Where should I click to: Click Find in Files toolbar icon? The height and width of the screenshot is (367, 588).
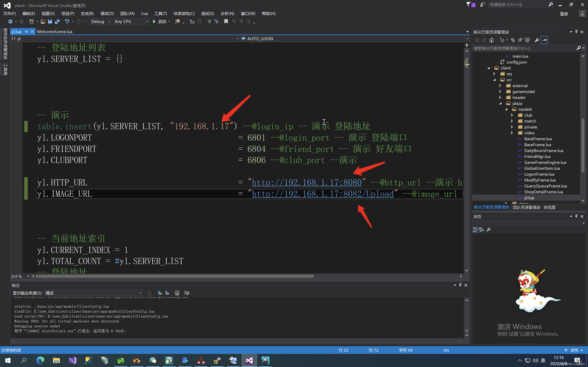pyautogui.click(x=177, y=21)
